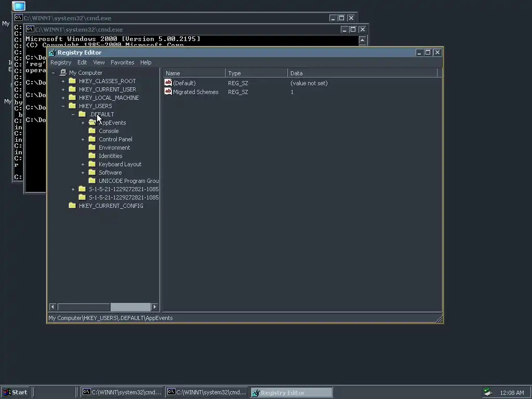Click the tree pane right scroll arrow

tap(155, 307)
